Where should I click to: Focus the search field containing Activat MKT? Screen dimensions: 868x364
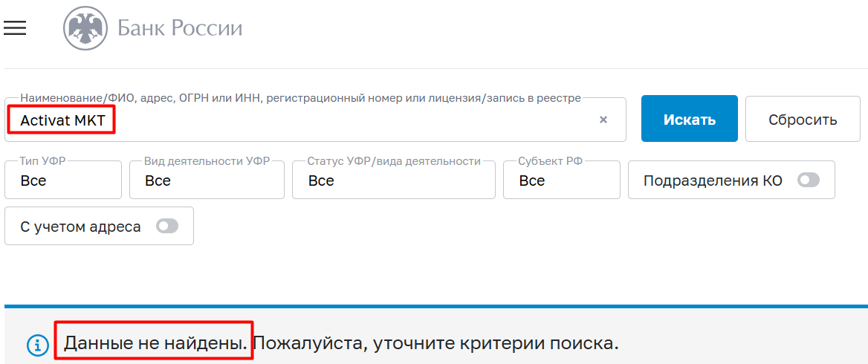(315, 120)
